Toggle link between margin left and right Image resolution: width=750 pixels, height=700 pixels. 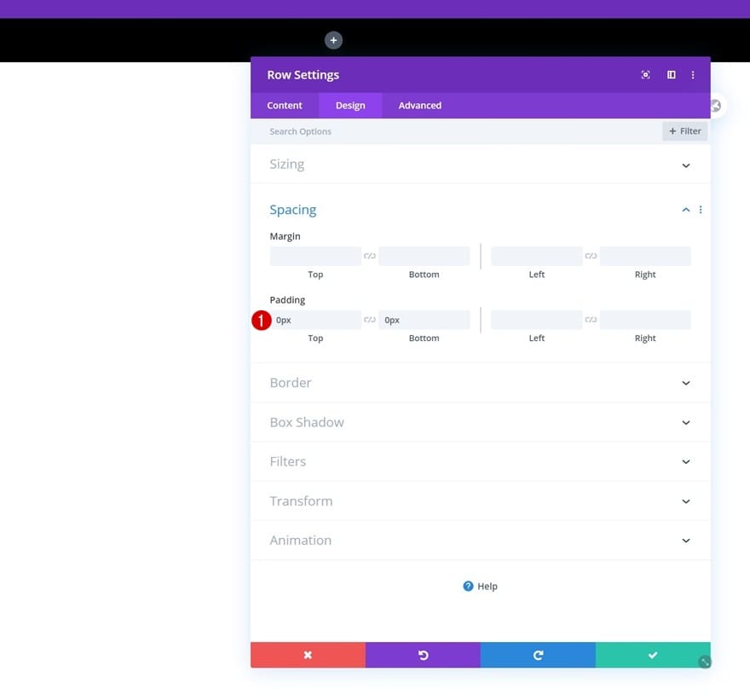[591, 256]
